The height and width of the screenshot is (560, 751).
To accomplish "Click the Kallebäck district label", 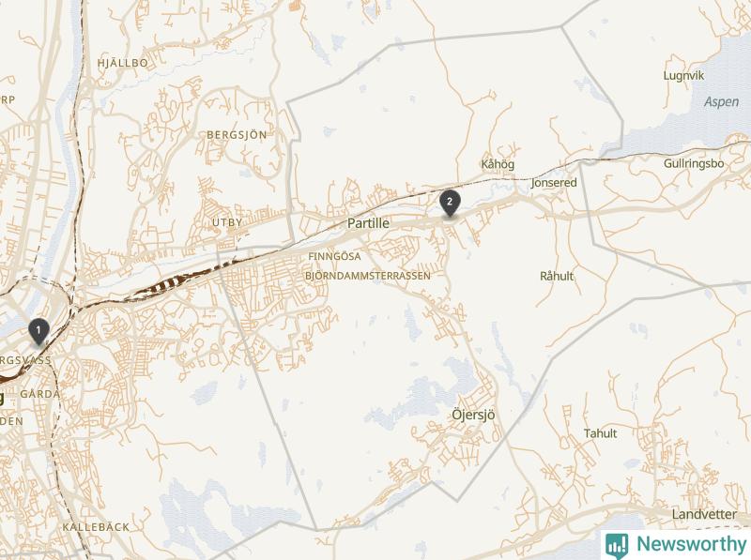I will (x=96, y=527).
